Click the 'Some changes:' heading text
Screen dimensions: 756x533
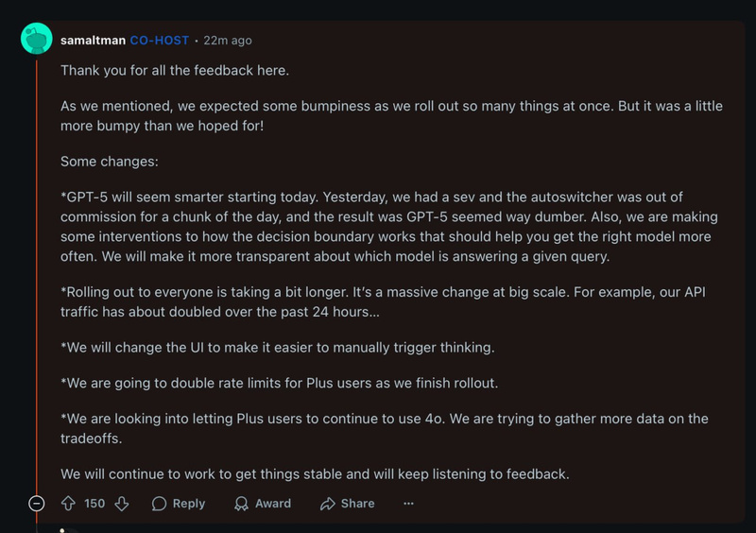click(109, 162)
